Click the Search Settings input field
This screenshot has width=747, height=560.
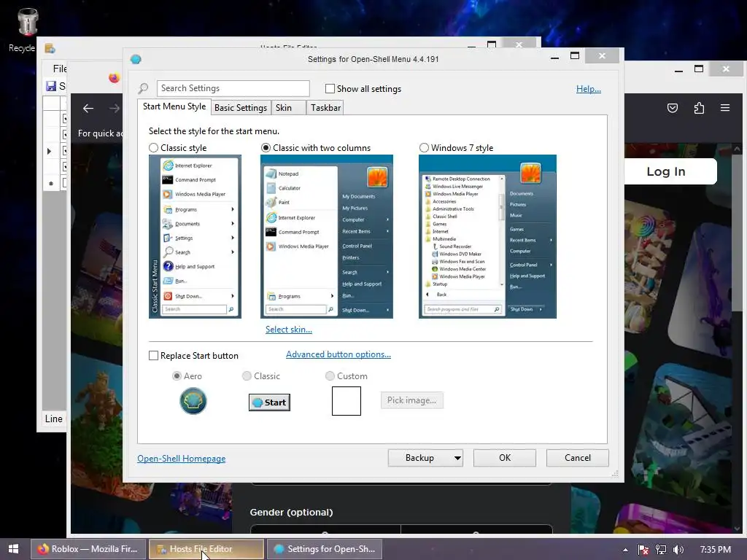tap(233, 88)
